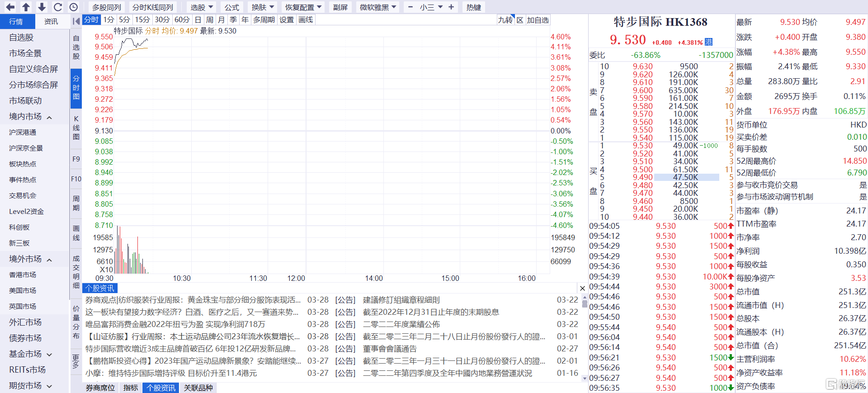Screen dimensions: 868x393
Task: Open announcement 董事會會議通告
Action: pyautogui.click(x=390, y=349)
